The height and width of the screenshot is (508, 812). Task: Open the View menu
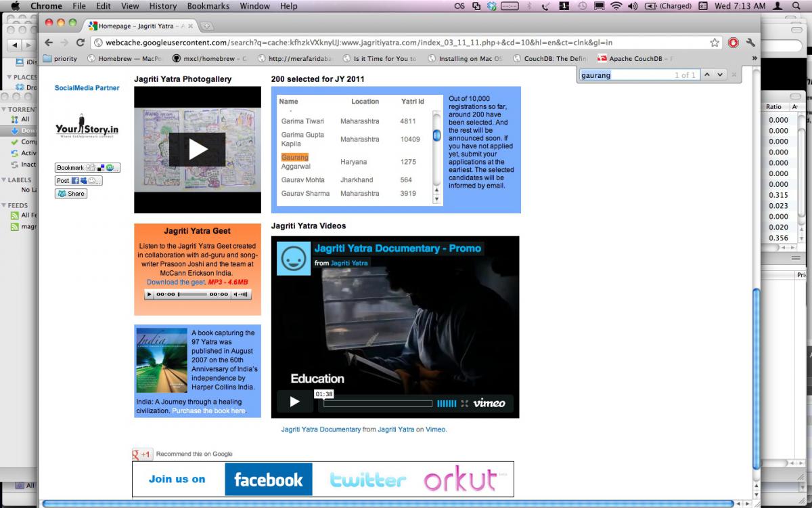tap(130, 6)
